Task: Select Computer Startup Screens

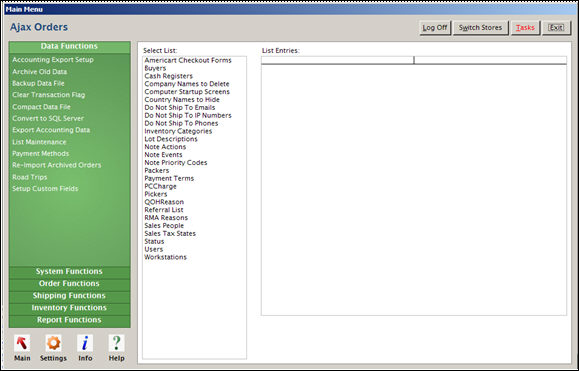Action: 187,92
